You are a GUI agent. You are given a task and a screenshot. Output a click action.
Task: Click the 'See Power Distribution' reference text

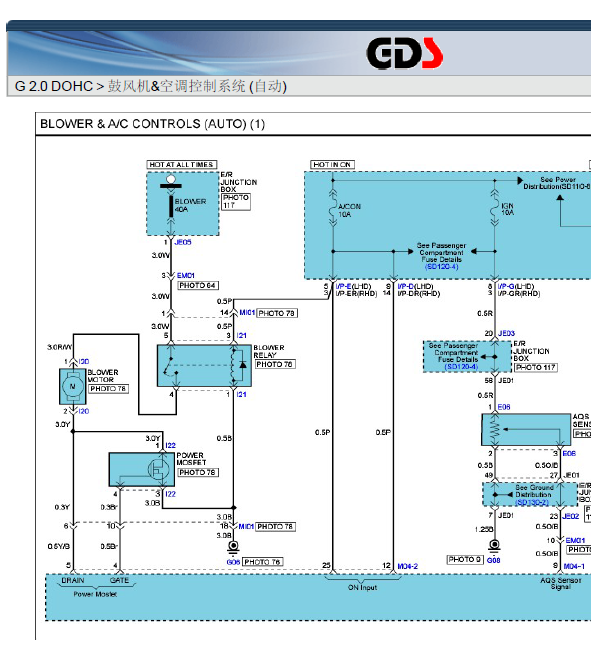(557, 183)
